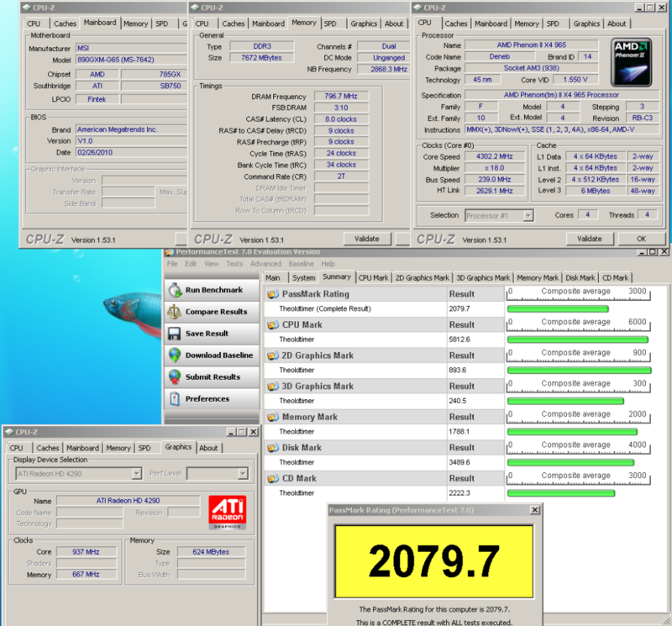672x626 pixels.
Task: Click the icon next to Disk Mark
Action: 272,448
